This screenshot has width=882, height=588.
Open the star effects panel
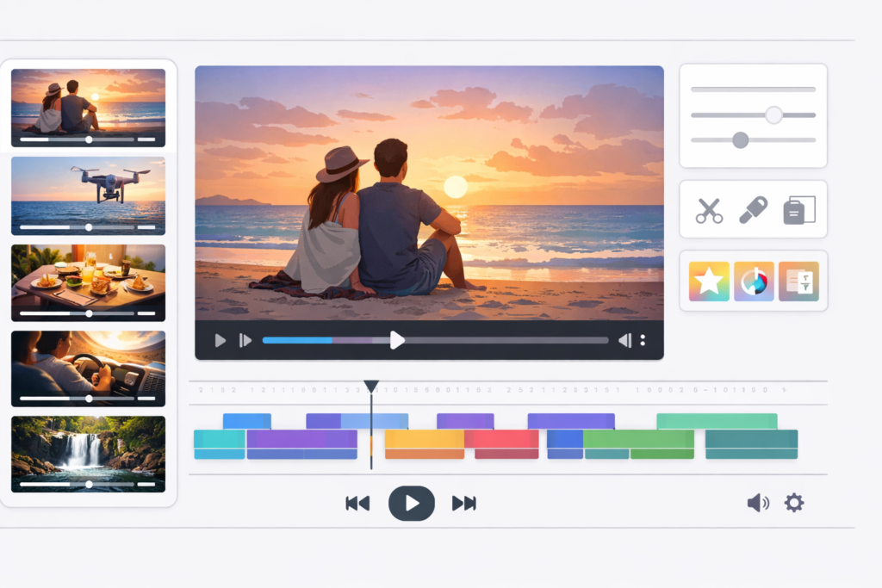pyautogui.click(x=707, y=280)
